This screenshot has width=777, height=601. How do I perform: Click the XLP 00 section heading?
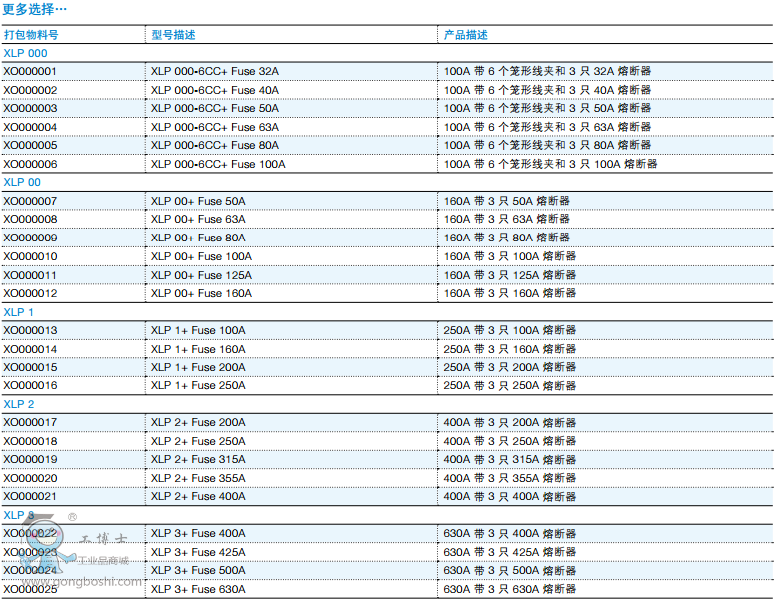coord(22,182)
